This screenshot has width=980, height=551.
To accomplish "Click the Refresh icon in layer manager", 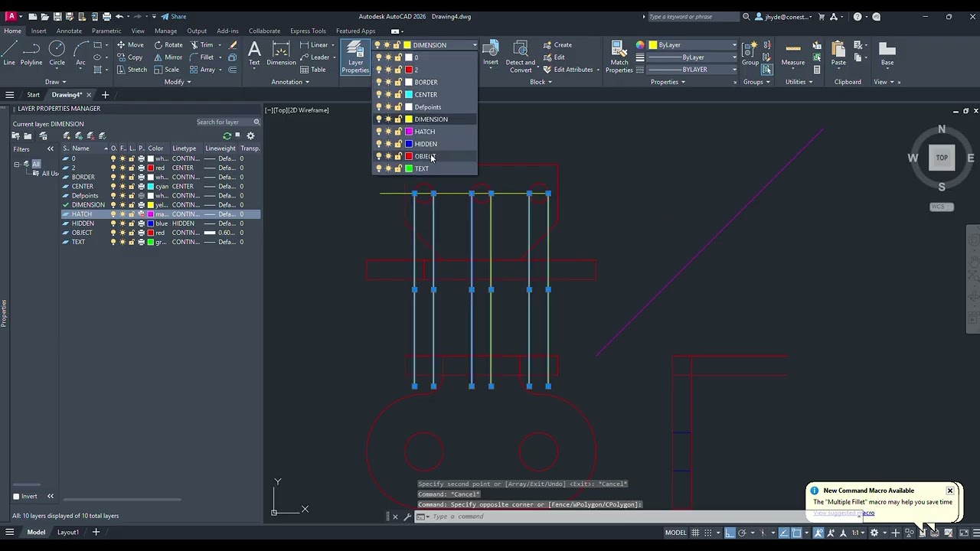I will pyautogui.click(x=227, y=136).
